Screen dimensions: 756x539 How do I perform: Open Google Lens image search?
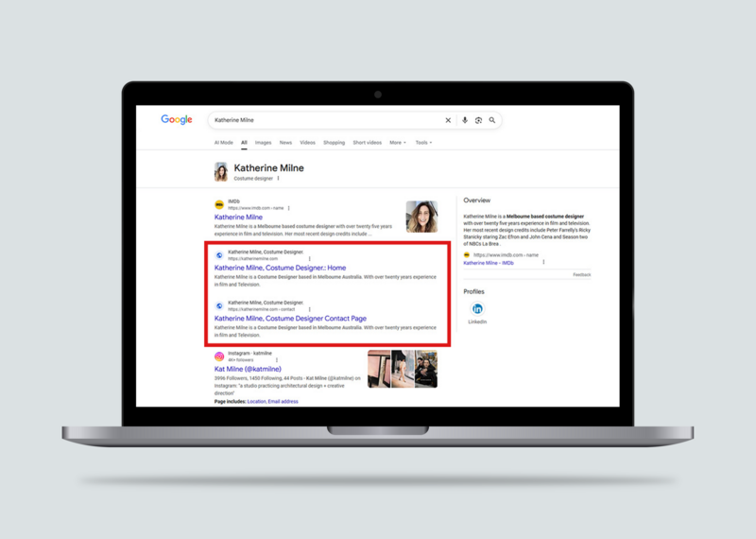478,121
